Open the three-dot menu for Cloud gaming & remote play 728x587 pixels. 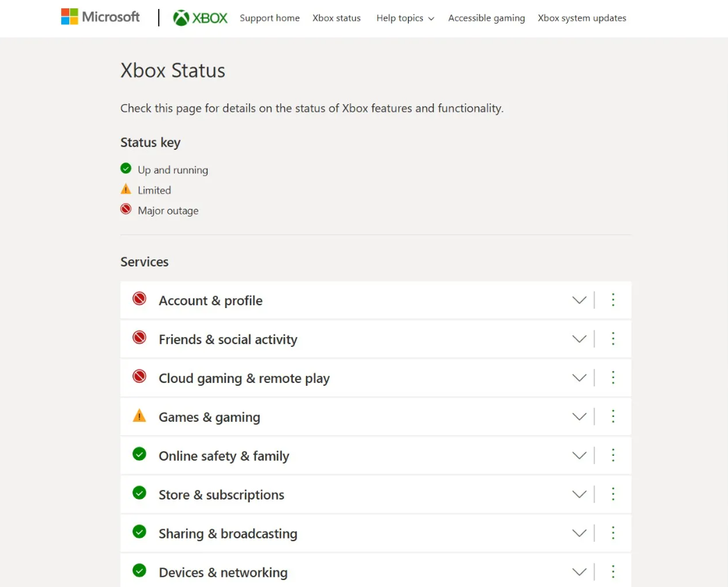point(613,377)
